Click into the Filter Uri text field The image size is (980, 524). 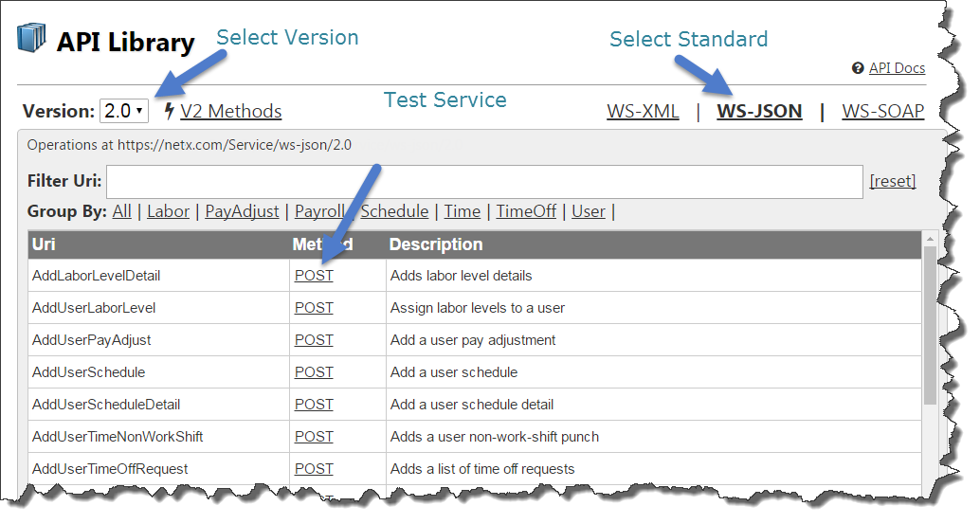pos(484,181)
